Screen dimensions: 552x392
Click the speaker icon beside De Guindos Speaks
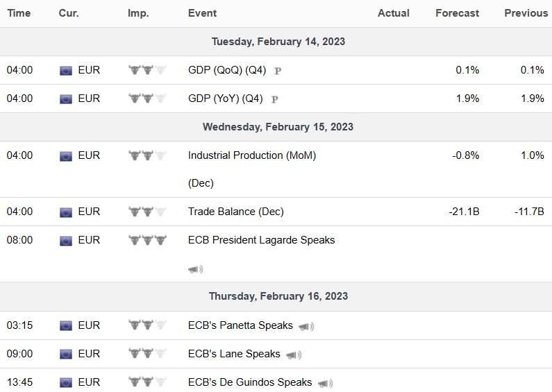tap(325, 383)
